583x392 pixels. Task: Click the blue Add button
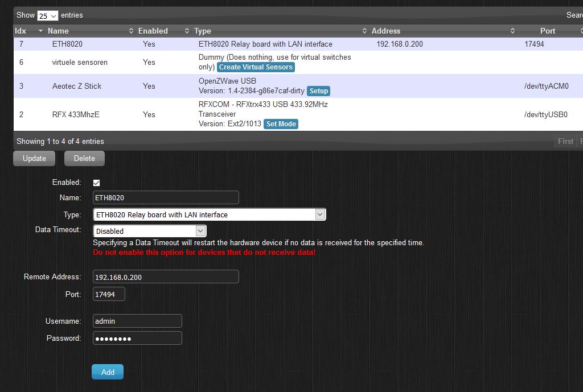[108, 372]
